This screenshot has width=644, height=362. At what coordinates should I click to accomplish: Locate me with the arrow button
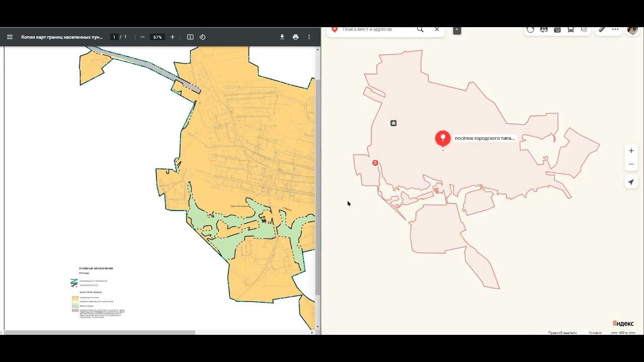point(631,182)
